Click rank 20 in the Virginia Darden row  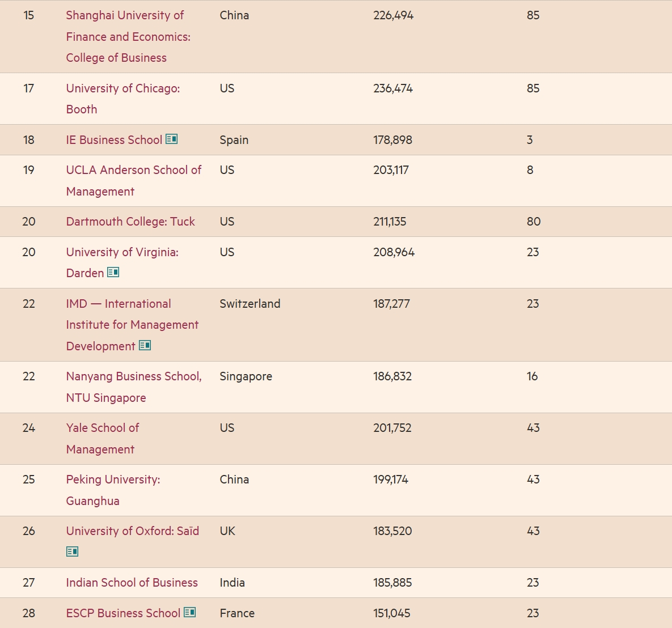point(29,252)
